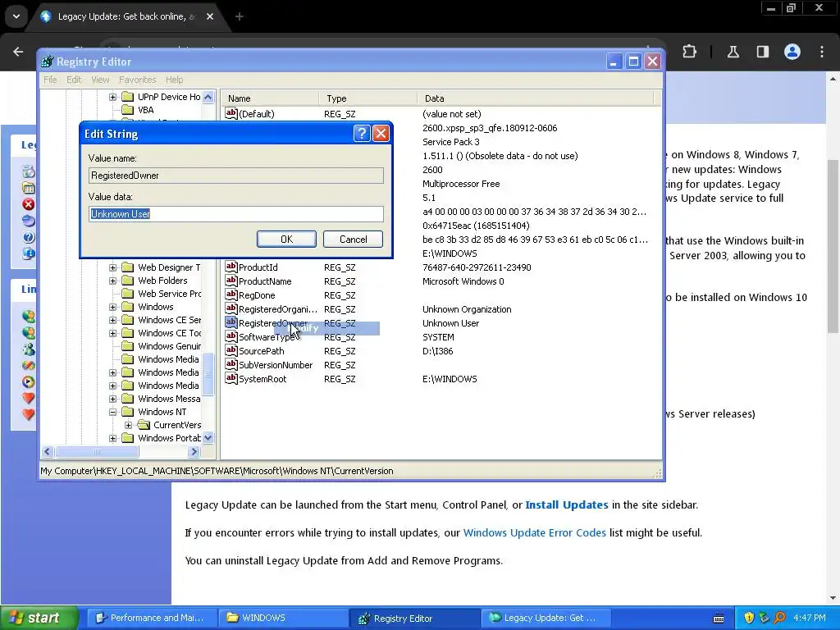The width and height of the screenshot is (840, 630).
Task: Click the security shield tray icon
Action: pos(749,618)
